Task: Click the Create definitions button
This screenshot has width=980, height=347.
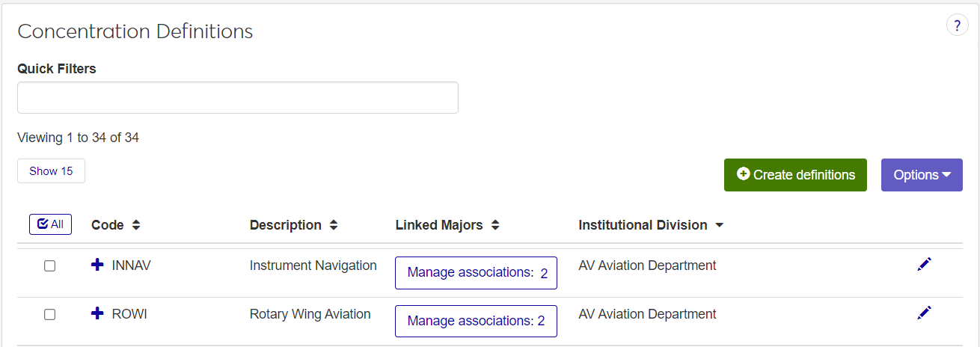Action: (x=795, y=175)
